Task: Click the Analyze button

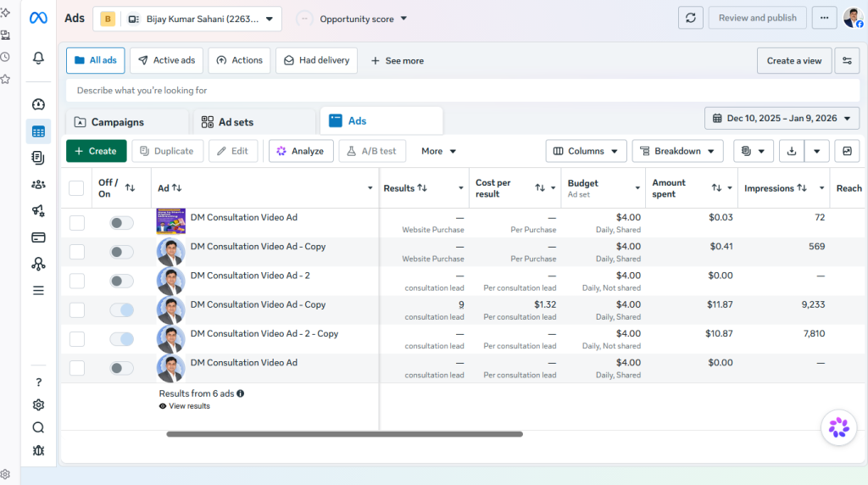Action: 301,151
